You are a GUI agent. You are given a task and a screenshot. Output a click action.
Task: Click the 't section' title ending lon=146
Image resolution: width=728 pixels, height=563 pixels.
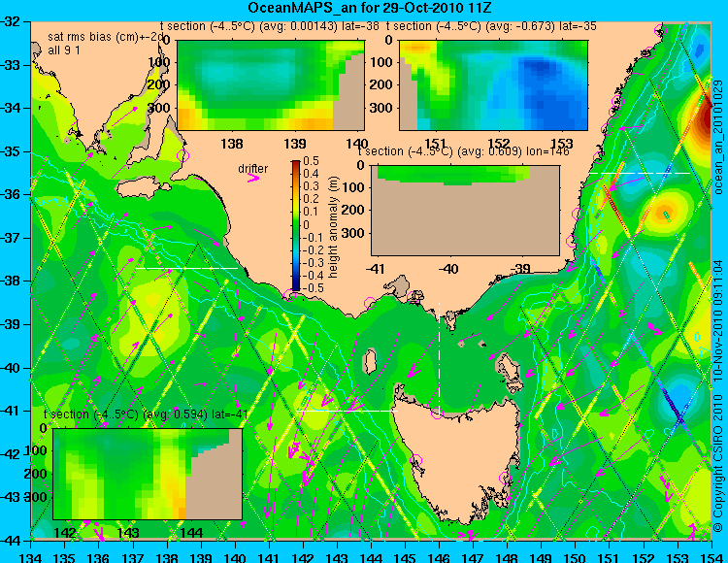click(x=463, y=151)
